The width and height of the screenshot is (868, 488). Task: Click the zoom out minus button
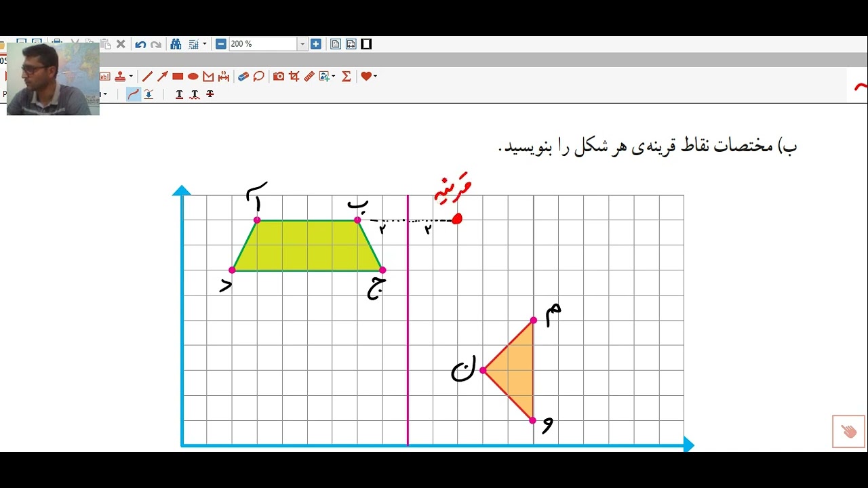[x=221, y=44]
